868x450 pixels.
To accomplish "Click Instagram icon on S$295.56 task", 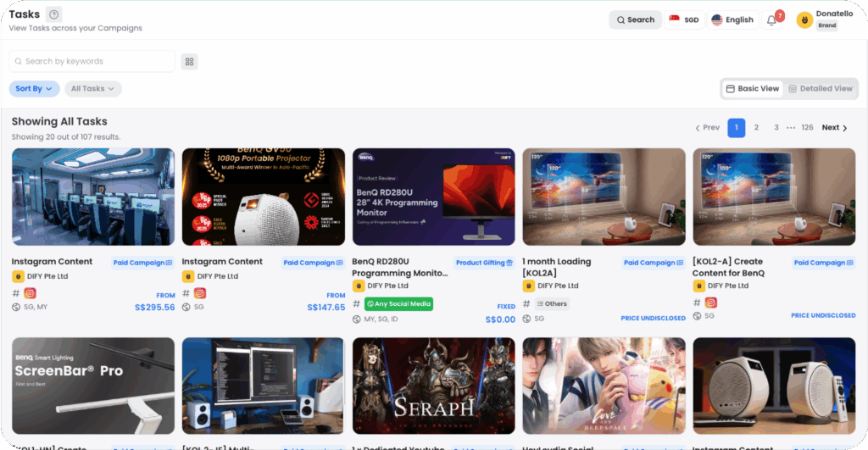I will click(30, 293).
